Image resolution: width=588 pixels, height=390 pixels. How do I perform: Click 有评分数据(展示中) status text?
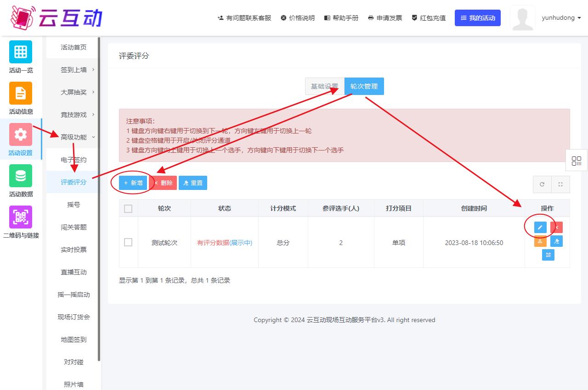(225, 243)
